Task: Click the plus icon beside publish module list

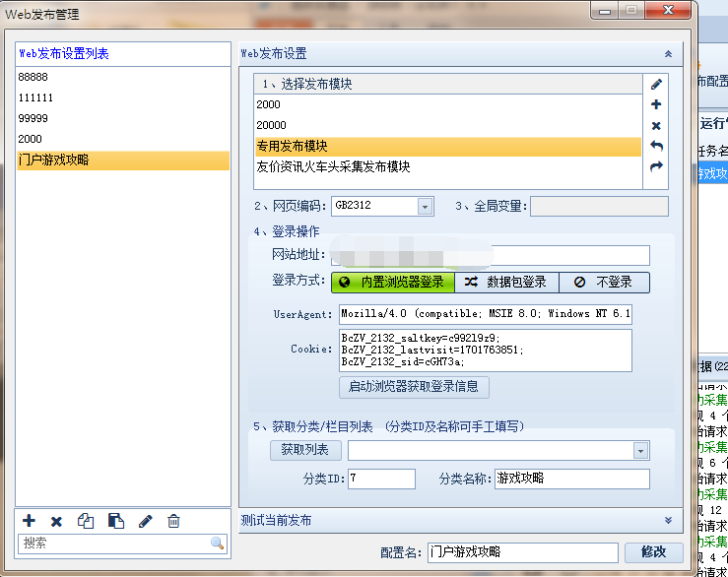Action: click(x=656, y=104)
